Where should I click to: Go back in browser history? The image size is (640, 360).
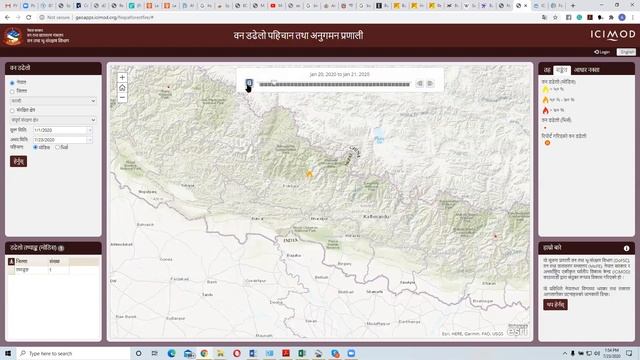(x=7, y=18)
